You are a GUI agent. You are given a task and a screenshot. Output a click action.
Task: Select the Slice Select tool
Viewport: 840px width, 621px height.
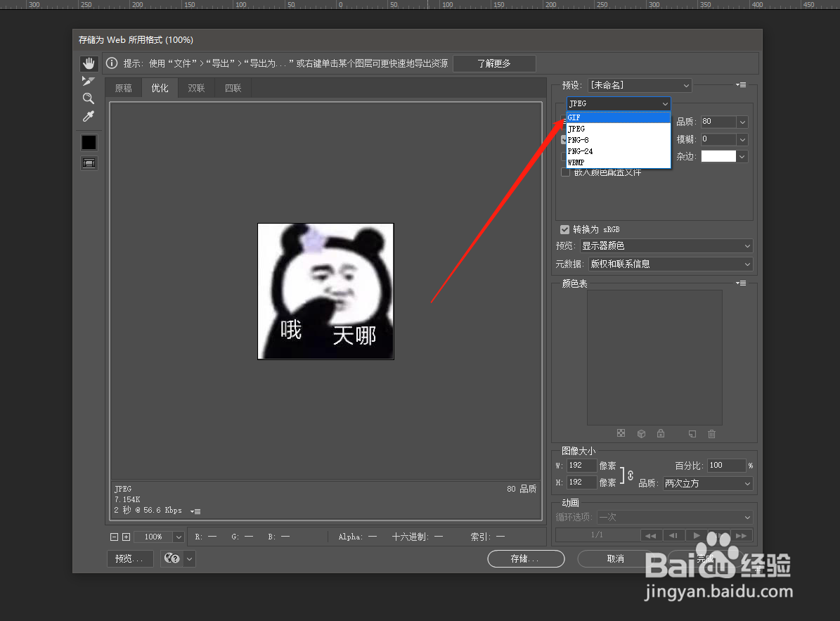coord(89,81)
